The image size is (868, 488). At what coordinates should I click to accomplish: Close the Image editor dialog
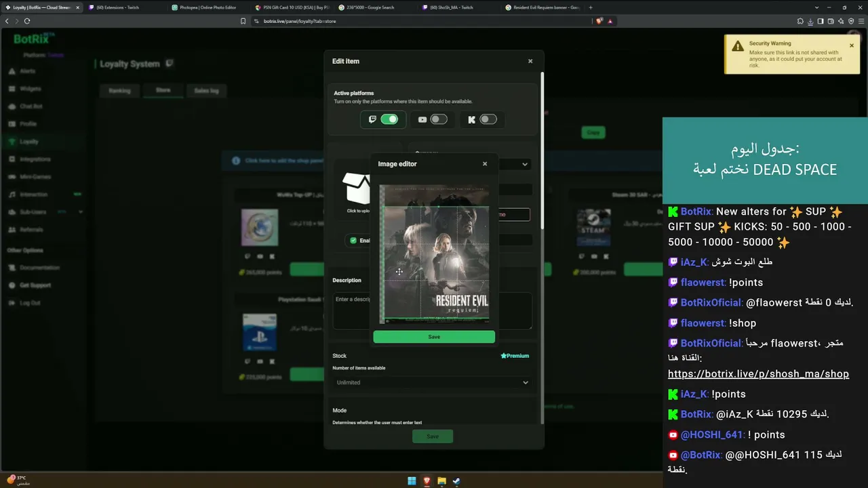click(485, 164)
